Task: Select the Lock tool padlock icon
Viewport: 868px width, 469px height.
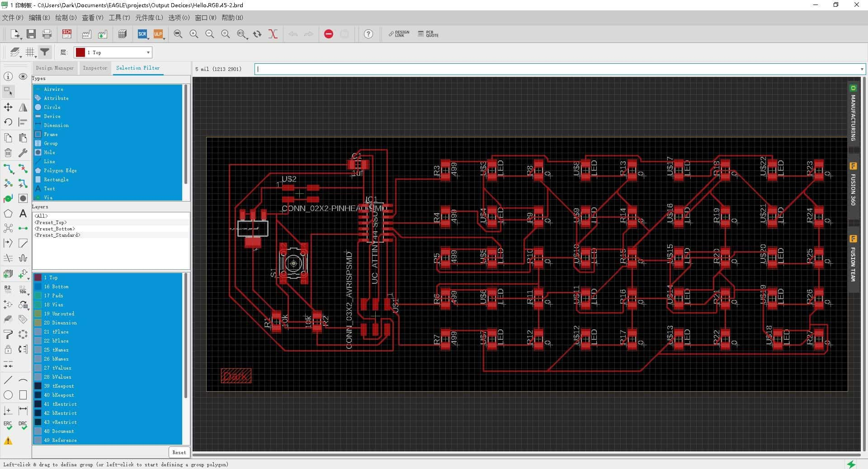Action: 8,349
